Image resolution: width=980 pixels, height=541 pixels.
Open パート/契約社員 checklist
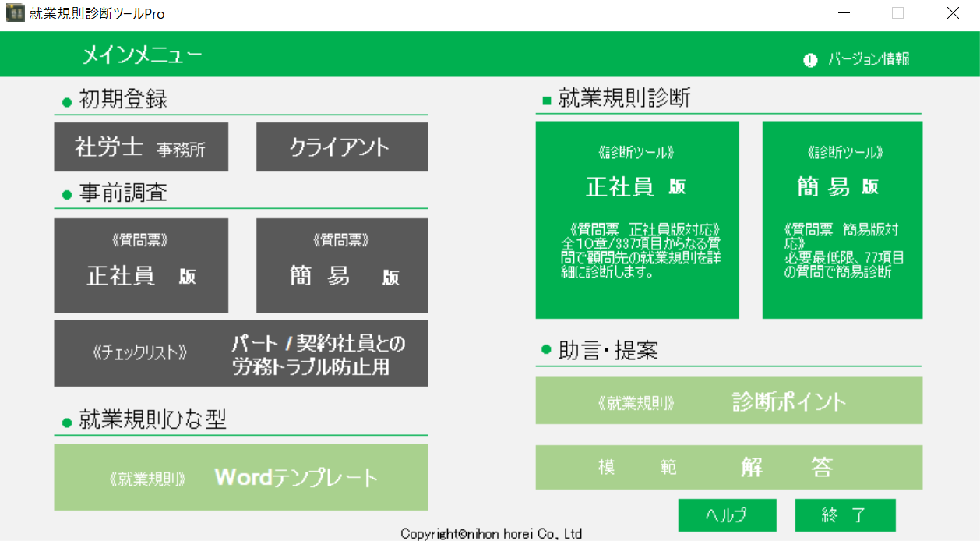[x=241, y=353]
